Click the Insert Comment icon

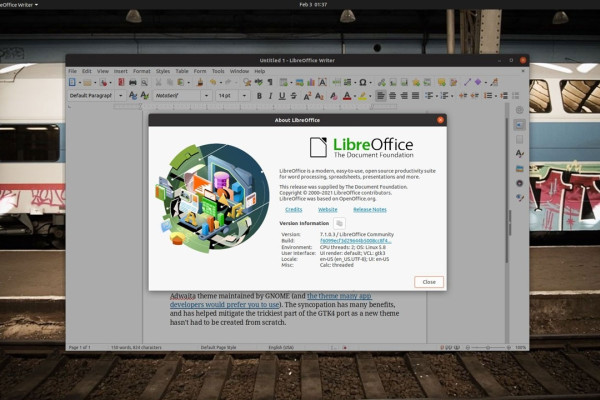point(442,82)
